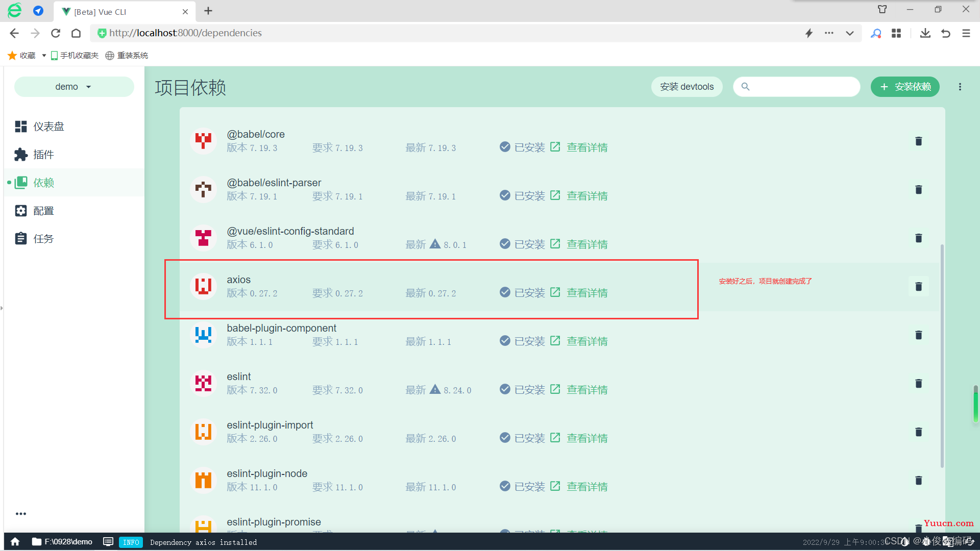Viewport: 980px width, 551px height.
Task: Delete the @babel/core dependency via trash icon
Action: (x=918, y=141)
